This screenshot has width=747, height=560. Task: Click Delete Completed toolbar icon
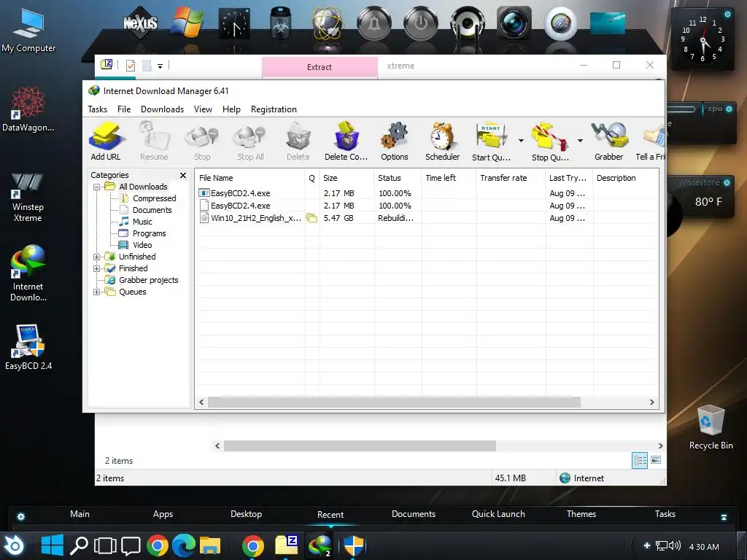tap(347, 141)
